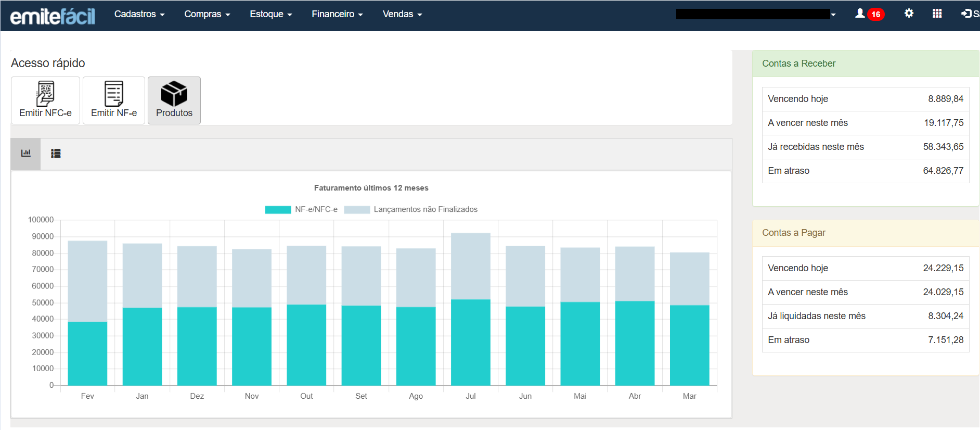Switch to bar chart view
The width and height of the screenshot is (980, 430).
click(x=25, y=154)
